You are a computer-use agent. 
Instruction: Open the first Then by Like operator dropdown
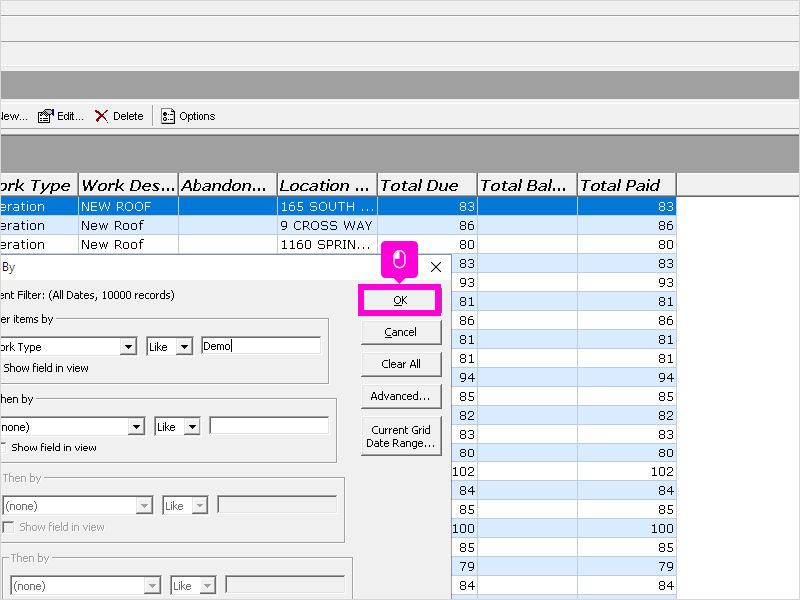pos(192,427)
